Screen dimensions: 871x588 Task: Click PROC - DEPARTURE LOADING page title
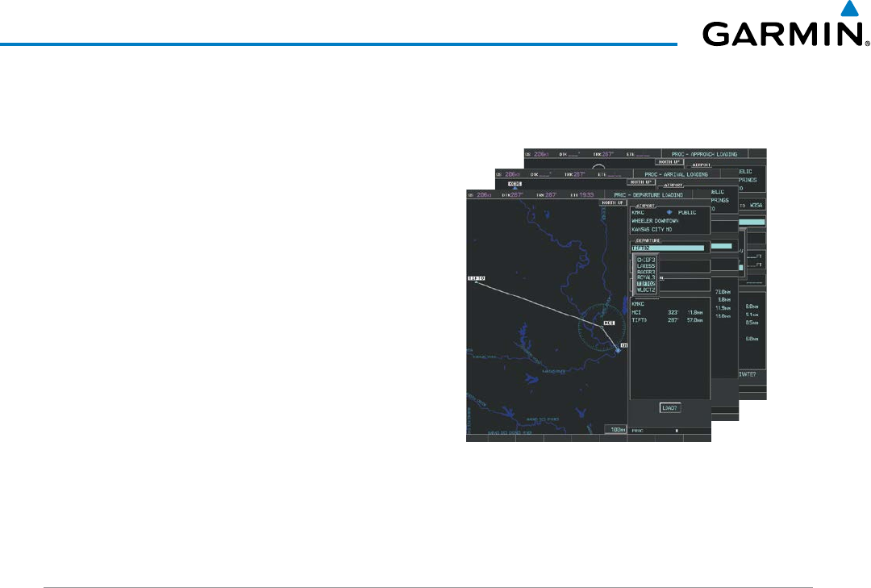(x=648, y=195)
